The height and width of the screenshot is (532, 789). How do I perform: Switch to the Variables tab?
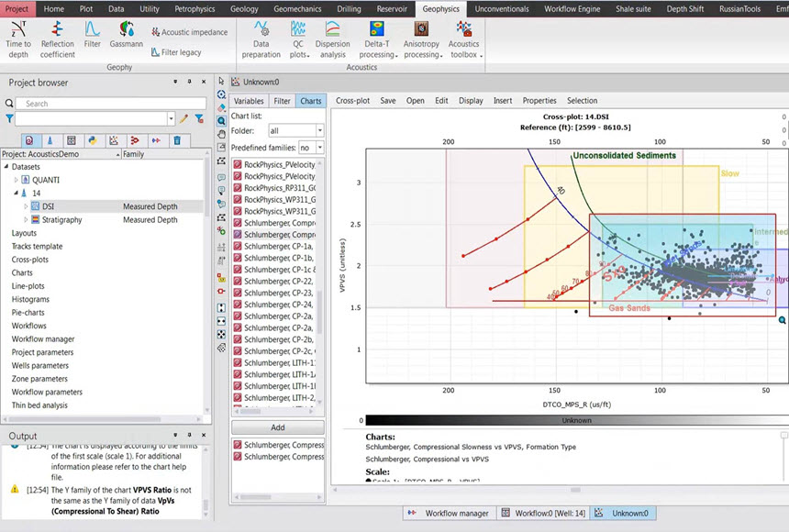point(249,101)
